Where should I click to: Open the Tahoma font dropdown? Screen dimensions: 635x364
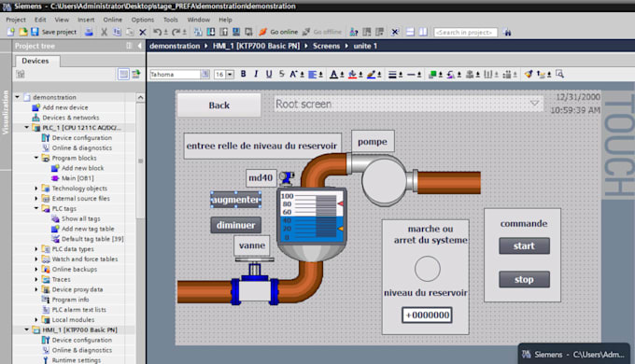pyautogui.click(x=205, y=74)
